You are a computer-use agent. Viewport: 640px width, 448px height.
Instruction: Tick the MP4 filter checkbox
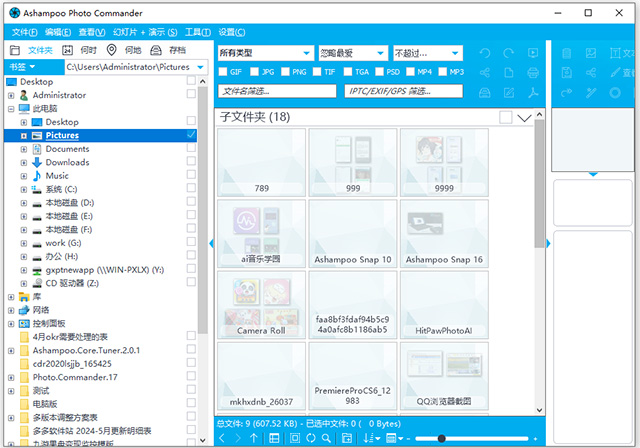[410, 72]
